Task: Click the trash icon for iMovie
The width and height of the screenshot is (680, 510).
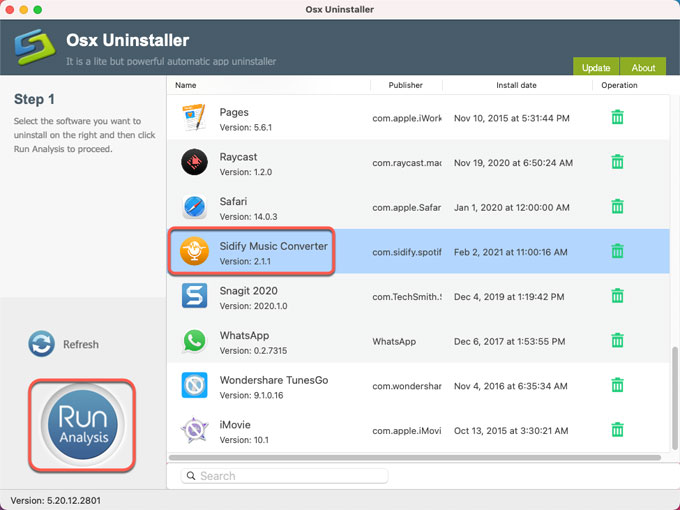Action: pyautogui.click(x=617, y=430)
